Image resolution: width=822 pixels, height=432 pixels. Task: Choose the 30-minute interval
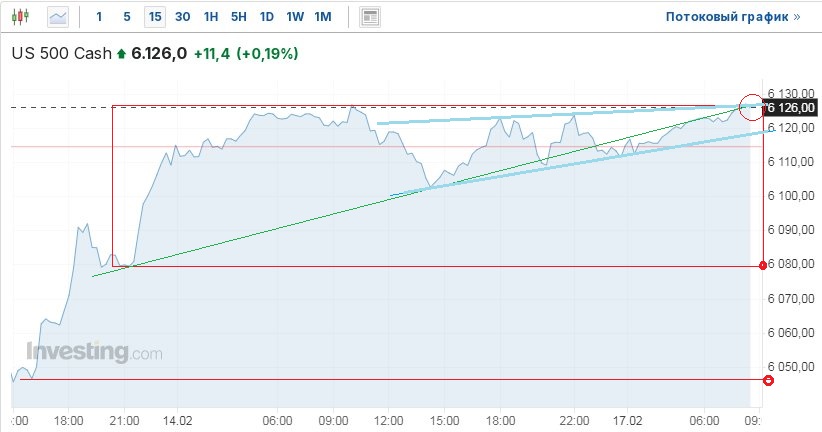(182, 17)
